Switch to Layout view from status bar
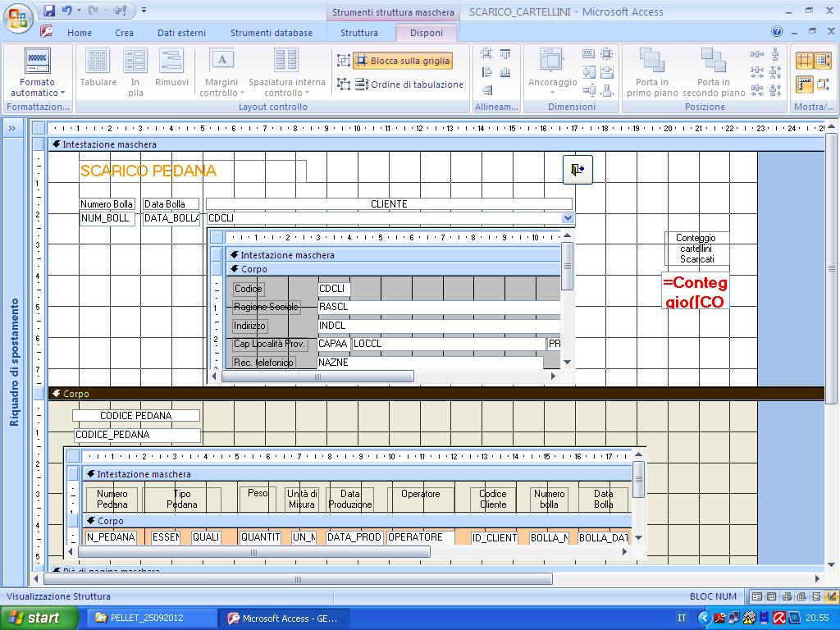Screen dimensions: 840x630 816,596
